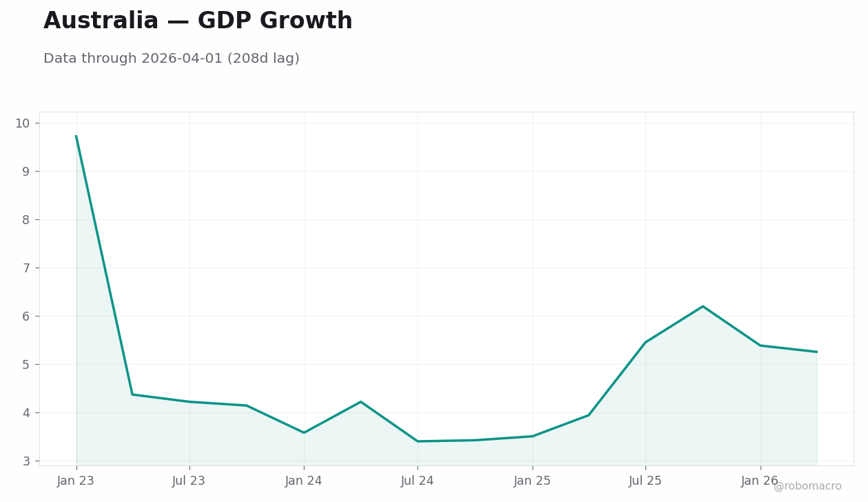Select the Jan 26 x-axis label

[x=760, y=481]
